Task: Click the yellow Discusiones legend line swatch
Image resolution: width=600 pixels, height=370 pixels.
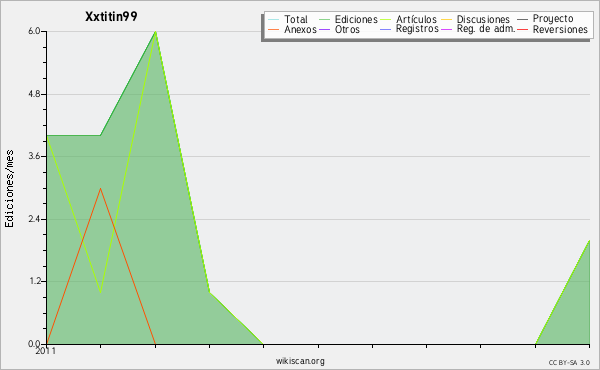Action: coord(447,19)
